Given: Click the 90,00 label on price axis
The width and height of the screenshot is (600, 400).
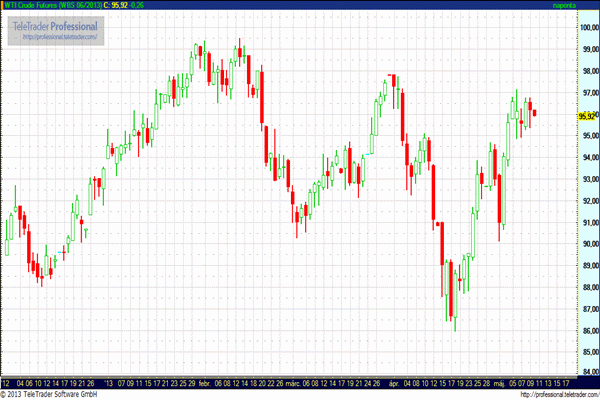Looking at the screenshot, I should [588, 243].
